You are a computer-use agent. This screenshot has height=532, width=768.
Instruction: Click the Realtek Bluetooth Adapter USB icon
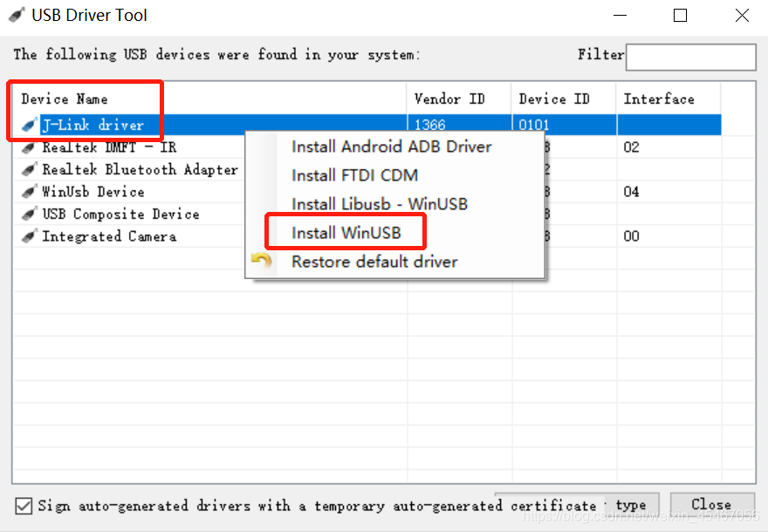point(30,170)
